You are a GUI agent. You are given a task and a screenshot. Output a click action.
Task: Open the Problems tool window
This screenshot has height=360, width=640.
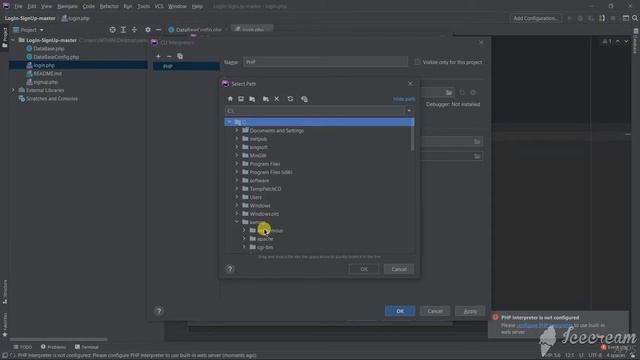click(x=53, y=347)
